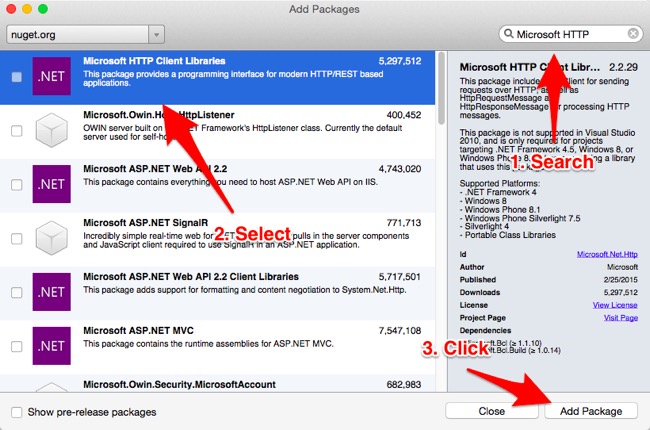650x430 pixels.
Task: Open the Microsoft.Net.Http Id link
Action: click(607, 254)
